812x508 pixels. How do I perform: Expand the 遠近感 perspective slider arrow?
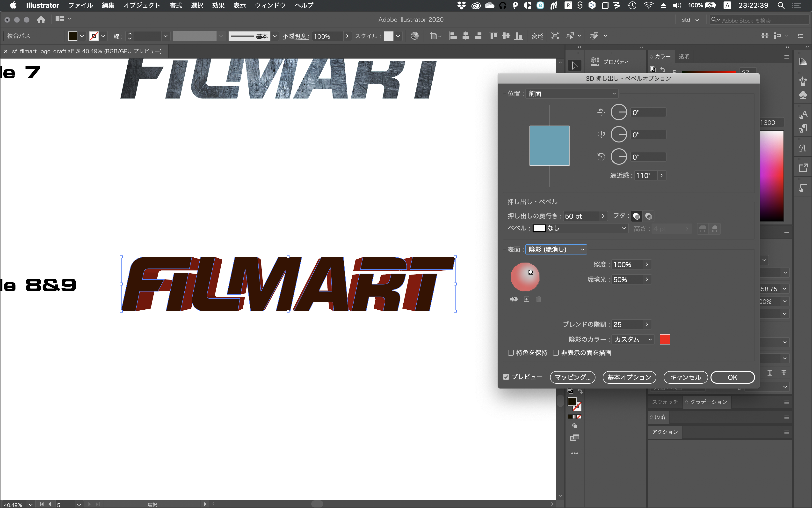pos(661,175)
